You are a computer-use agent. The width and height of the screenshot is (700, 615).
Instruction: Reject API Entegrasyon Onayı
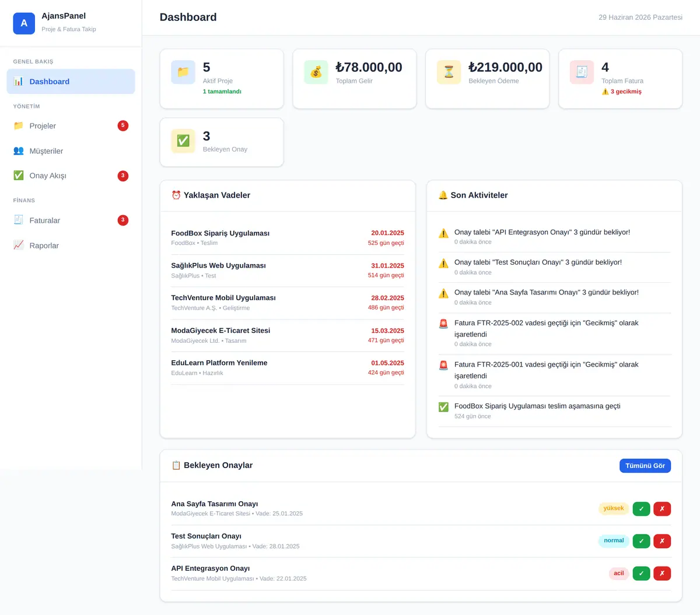[662, 574]
